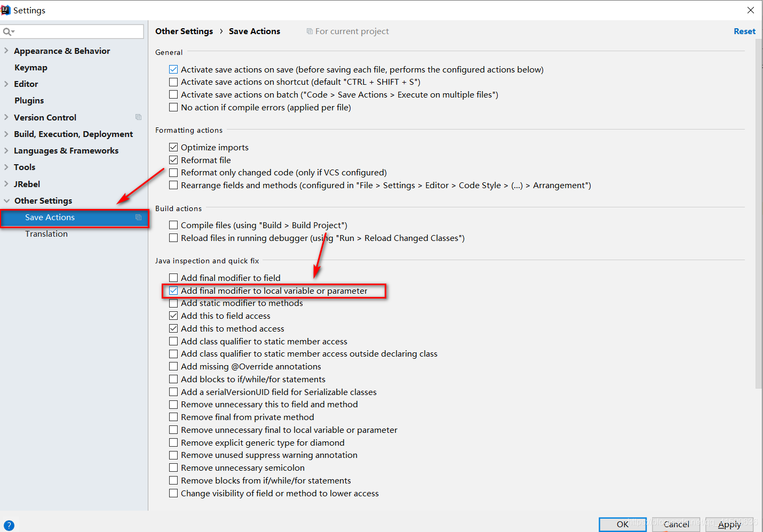Toggle Optimize imports checkbox
The width and height of the screenshot is (763, 532).
point(173,147)
